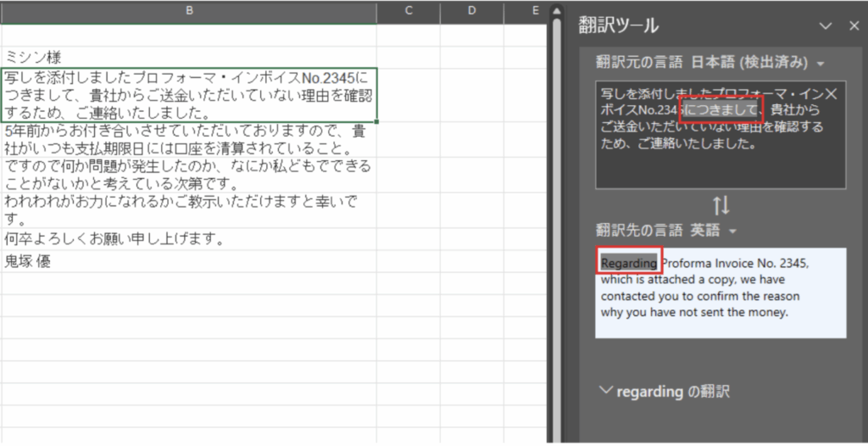Viewport: 868px width, 446px height.
Task: Click the 翻訳先の言語 label
Action: (639, 230)
